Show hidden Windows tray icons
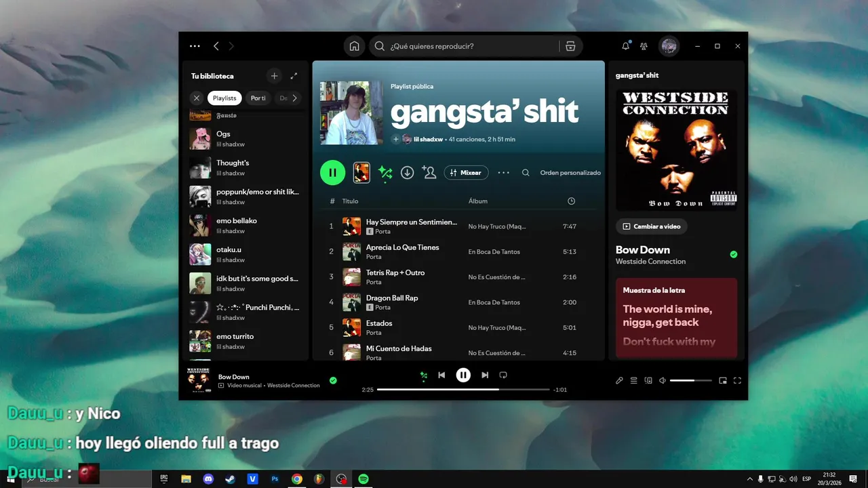Image resolution: width=868 pixels, height=488 pixels. [x=749, y=479]
